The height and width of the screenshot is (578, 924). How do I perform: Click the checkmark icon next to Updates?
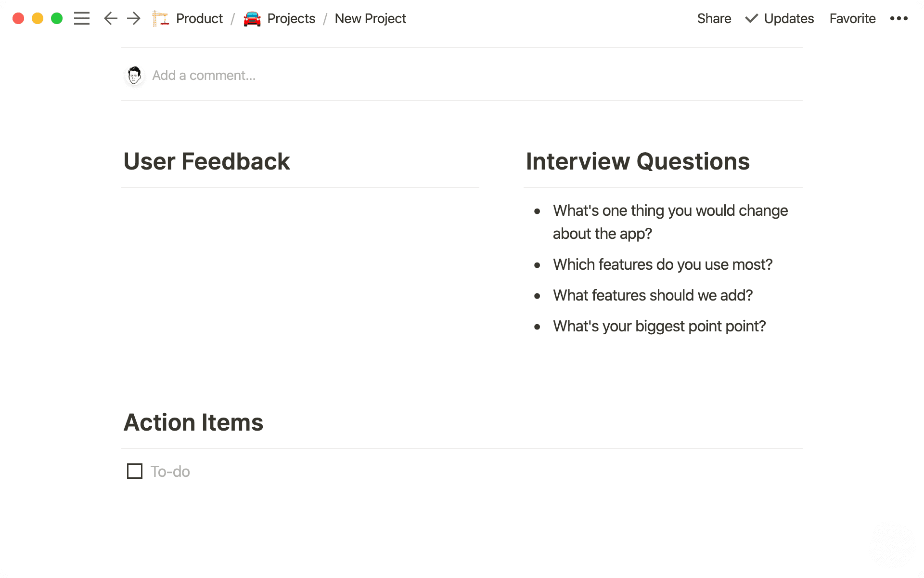(751, 18)
